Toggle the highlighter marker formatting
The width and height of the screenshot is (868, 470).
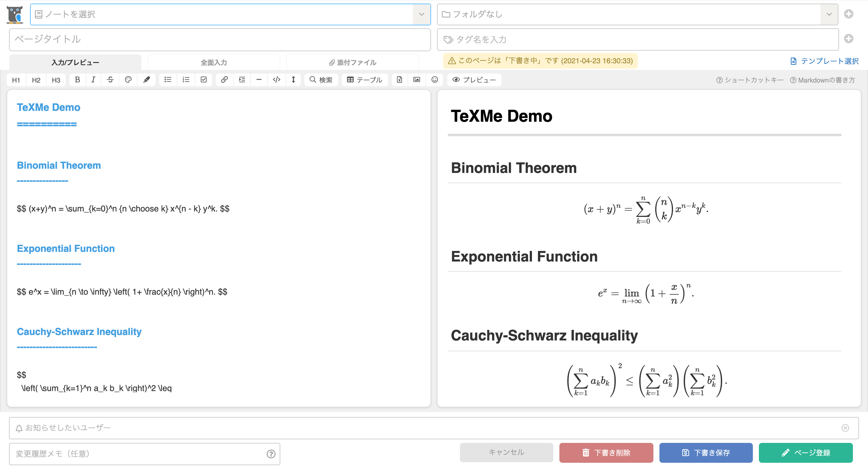pos(146,80)
